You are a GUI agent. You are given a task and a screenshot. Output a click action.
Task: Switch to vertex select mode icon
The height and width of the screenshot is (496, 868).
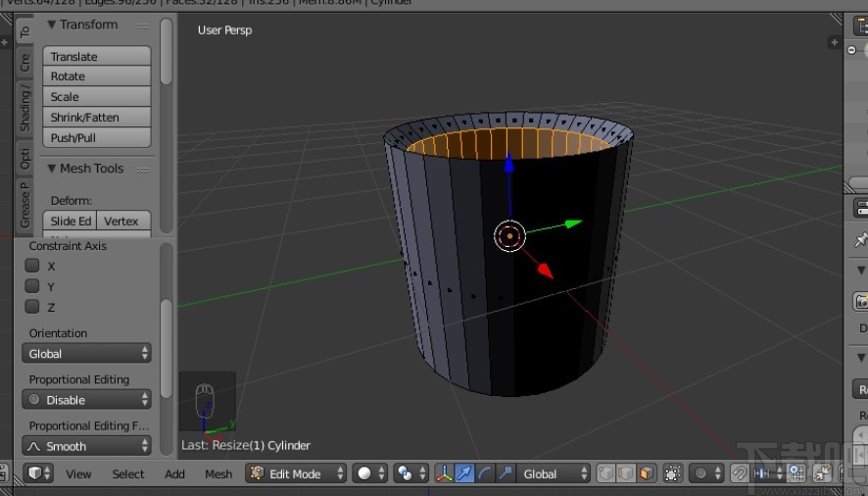605,473
